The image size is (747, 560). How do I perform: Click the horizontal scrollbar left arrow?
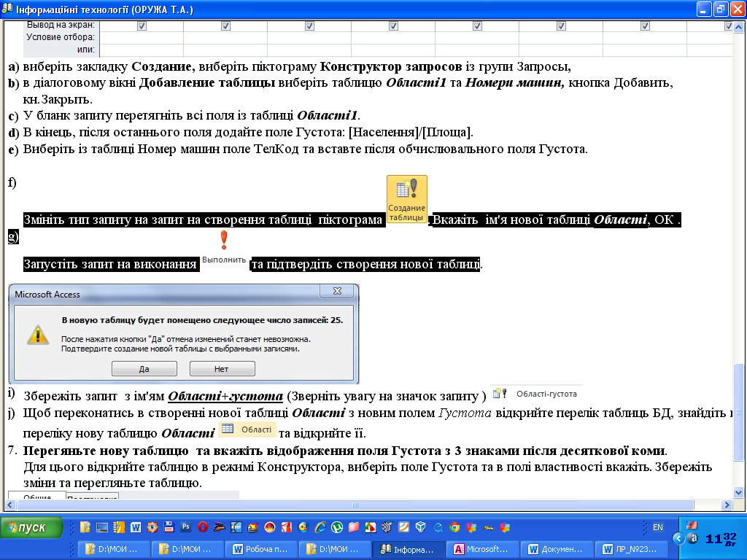point(10,505)
